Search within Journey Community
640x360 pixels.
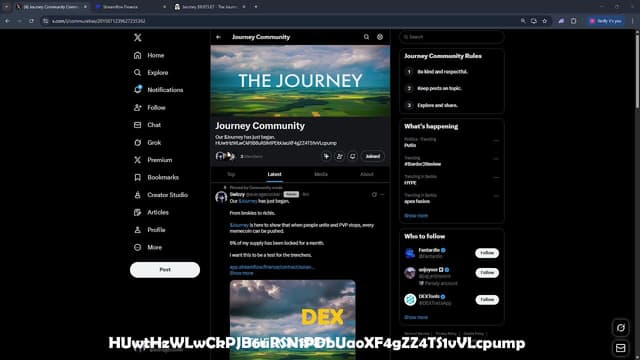click(367, 37)
